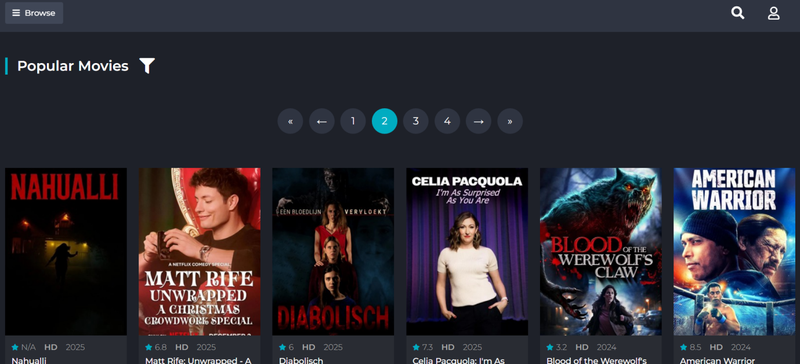Open the American Warrior poster
This screenshot has height=364, width=800.
pyautogui.click(x=734, y=252)
